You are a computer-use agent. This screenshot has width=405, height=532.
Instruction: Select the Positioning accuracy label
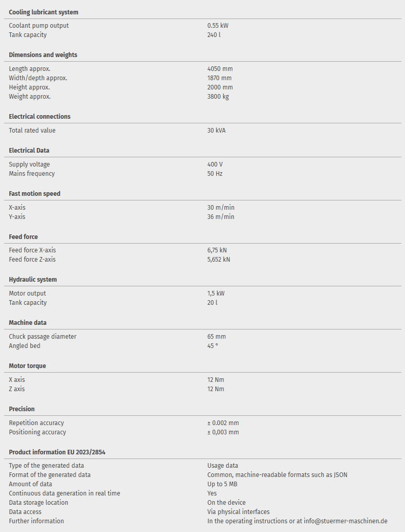(x=38, y=432)
